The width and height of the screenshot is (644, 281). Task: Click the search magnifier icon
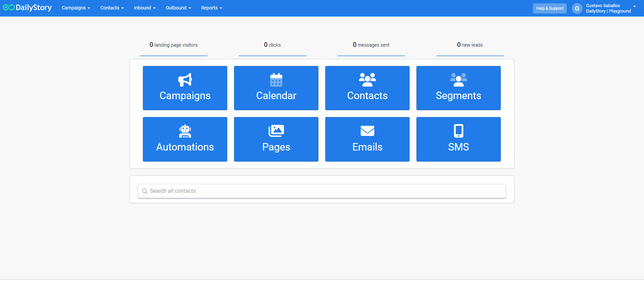pos(145,191)
